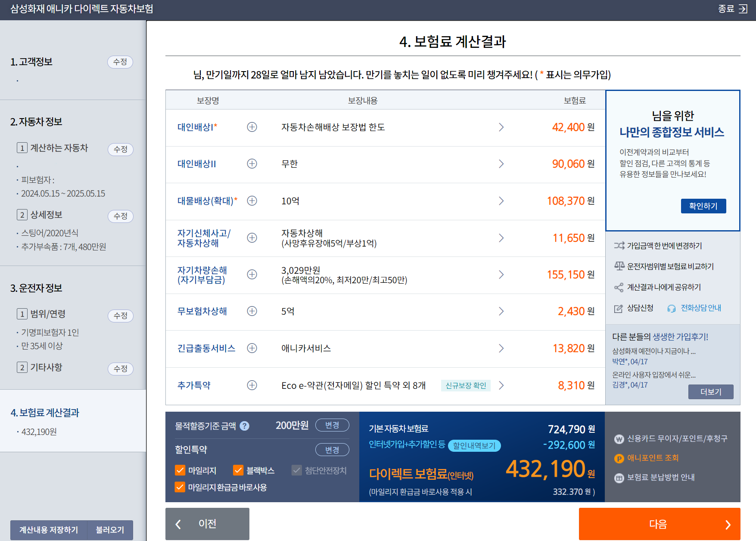Click 애니포인트 조회 link text
Screen dimensions: 756x541
[653, 458]
